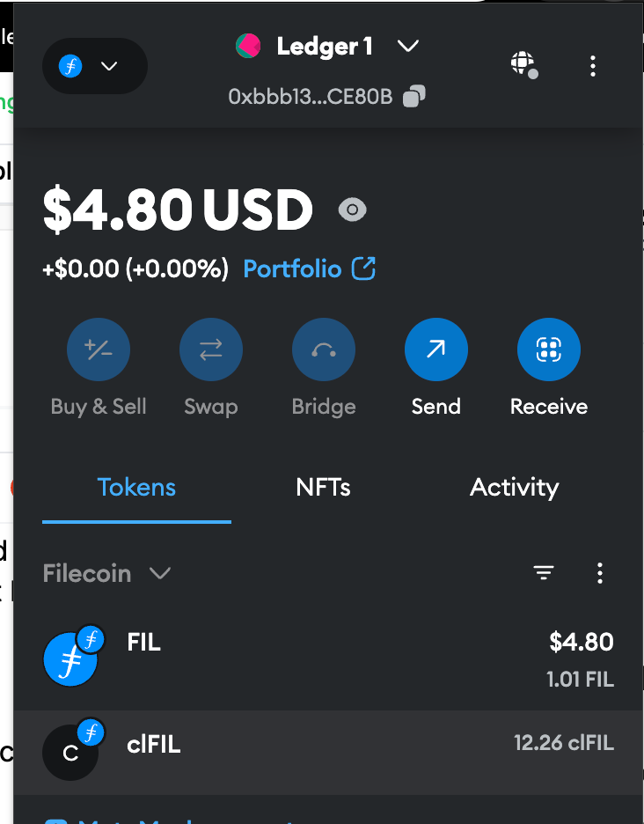Open the Filecoin network selector pill
Screen dimensions: 644x824
[x=94, y=66]
